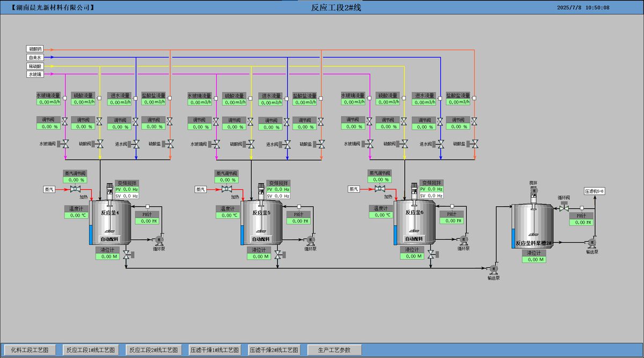Click the 循环泵 pump icon beside 反应釜4
The image size is (644, 358).
[159, 239]
